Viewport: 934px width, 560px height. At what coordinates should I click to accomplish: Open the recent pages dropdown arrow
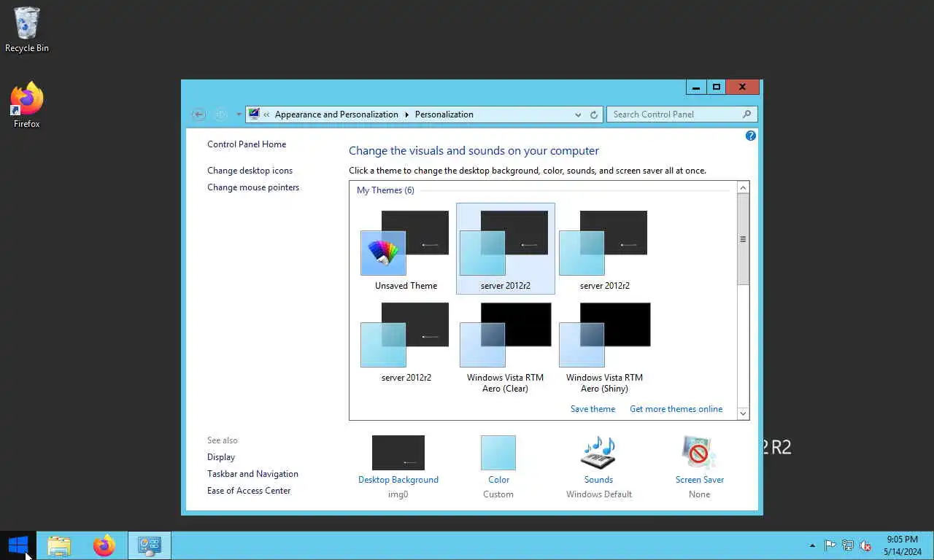click(238, 114)
